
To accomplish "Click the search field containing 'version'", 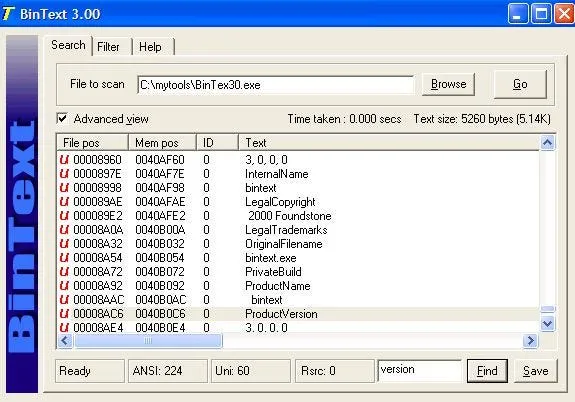I will tap(420, 370).
